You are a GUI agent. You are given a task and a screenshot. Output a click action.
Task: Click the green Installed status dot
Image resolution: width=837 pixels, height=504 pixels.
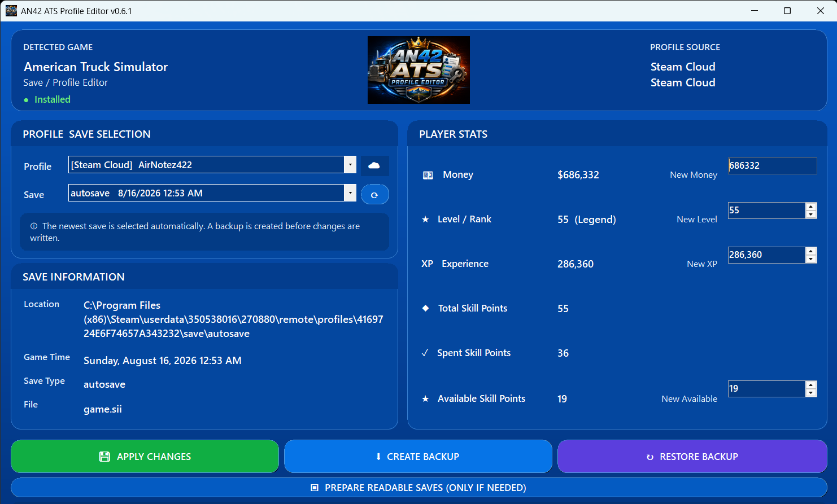26,100
